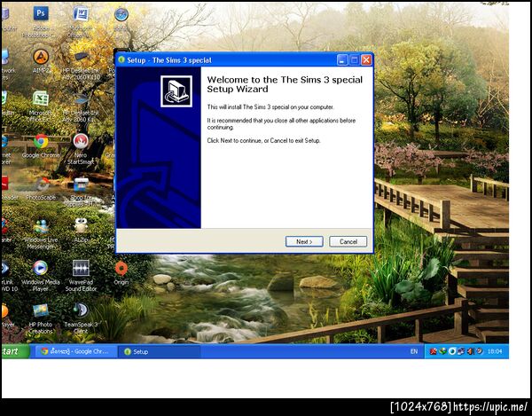Click the white circle tray icon

(451, 351)
